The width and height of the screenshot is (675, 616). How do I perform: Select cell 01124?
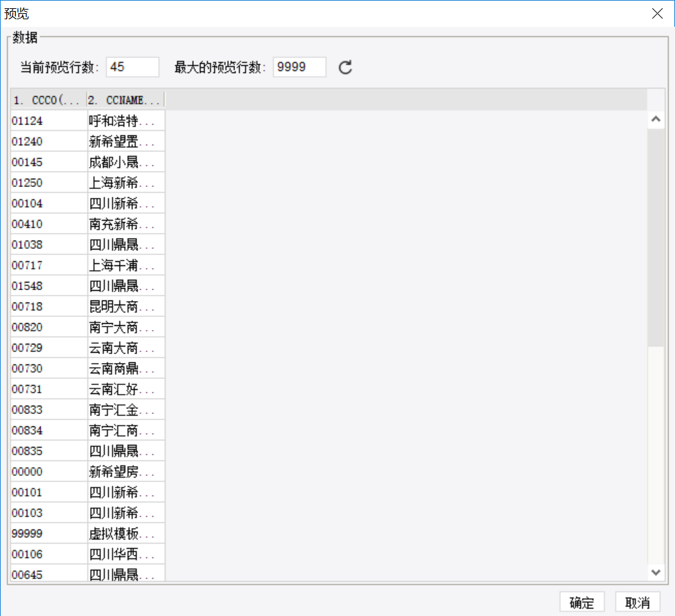click(49, 121)
